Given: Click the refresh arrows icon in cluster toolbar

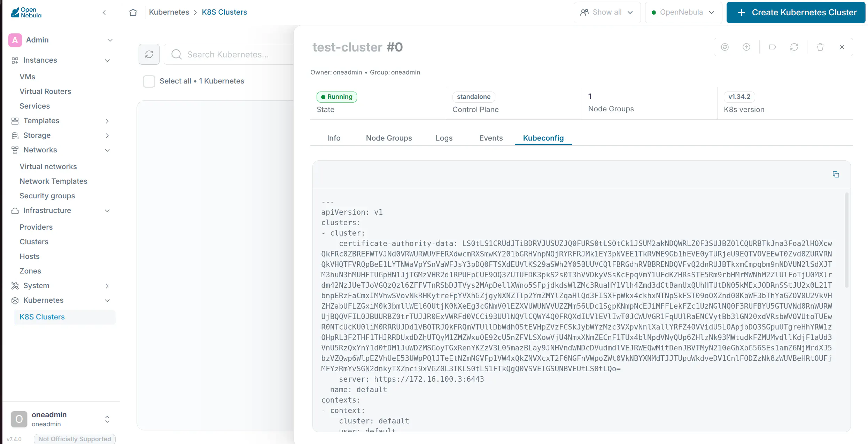Looking at the screenshot, I should point(794,47).
